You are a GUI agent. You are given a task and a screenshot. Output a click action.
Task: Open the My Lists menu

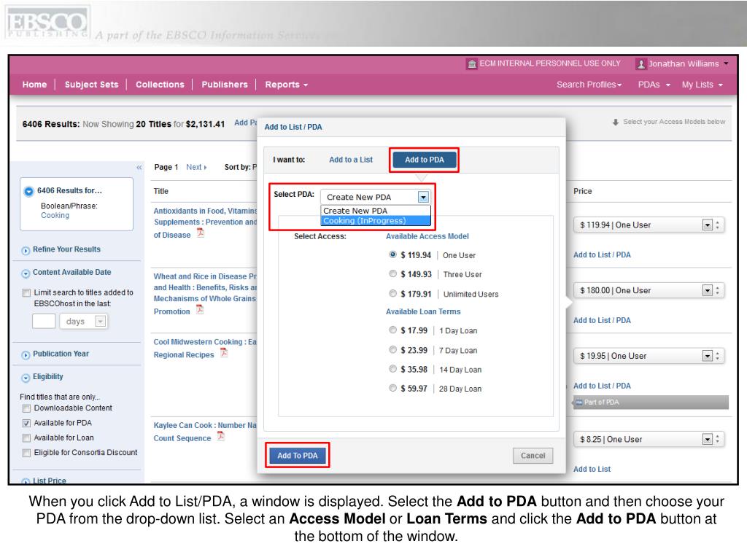[702, 85]
